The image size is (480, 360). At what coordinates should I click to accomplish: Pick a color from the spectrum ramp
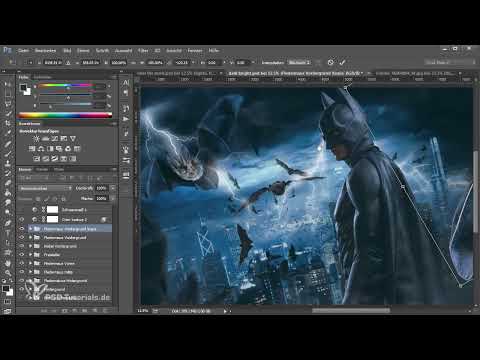[65, 115]
